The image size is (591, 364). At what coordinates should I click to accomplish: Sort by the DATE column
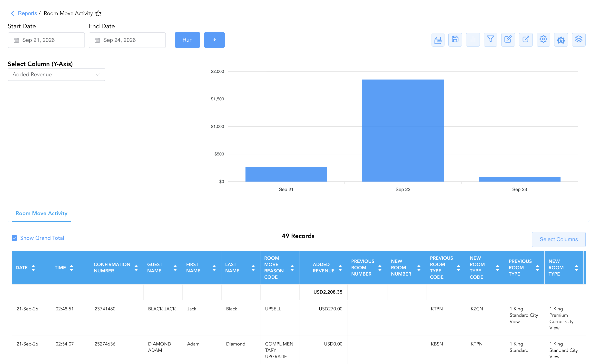tap(33, 268)
